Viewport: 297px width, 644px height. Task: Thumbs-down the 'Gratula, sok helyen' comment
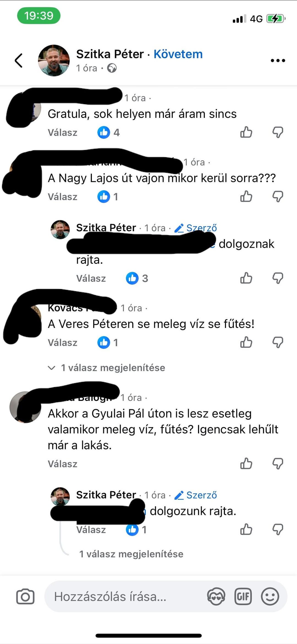(278, 132)
